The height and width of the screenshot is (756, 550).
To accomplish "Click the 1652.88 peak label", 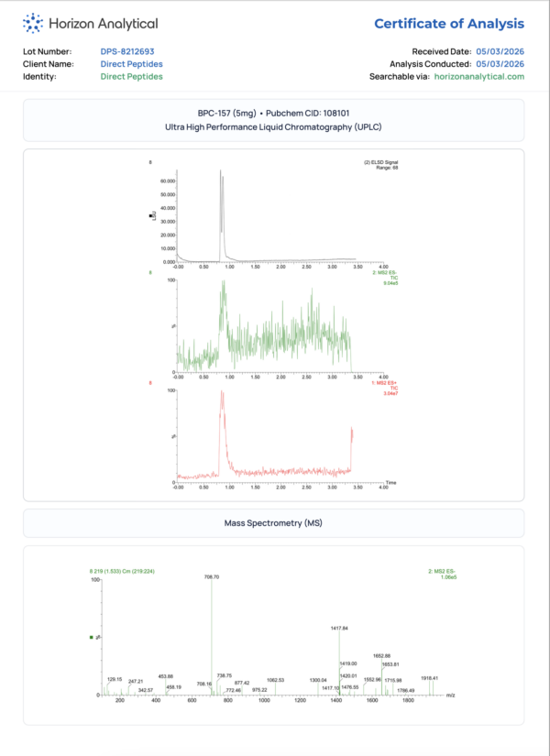I will tap(381, 656).
